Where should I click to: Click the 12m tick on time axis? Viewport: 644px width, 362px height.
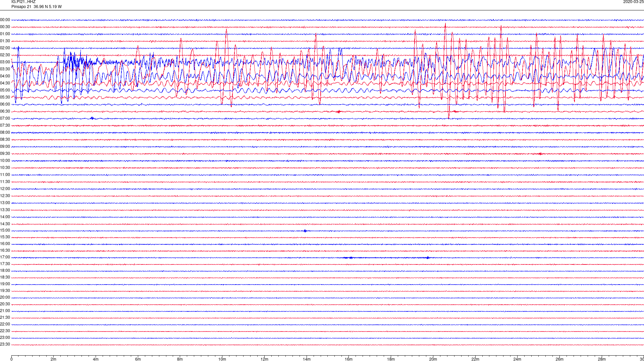click(264, 359)
